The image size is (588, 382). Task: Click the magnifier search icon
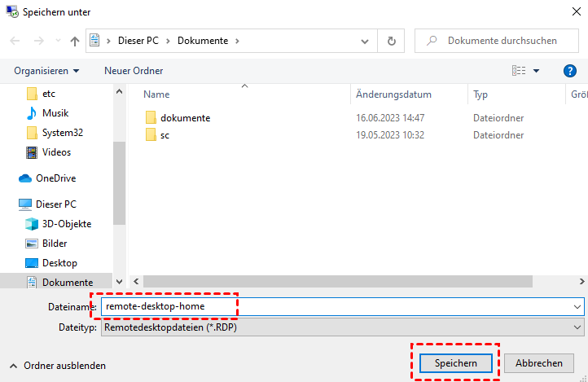coord(432,41)
